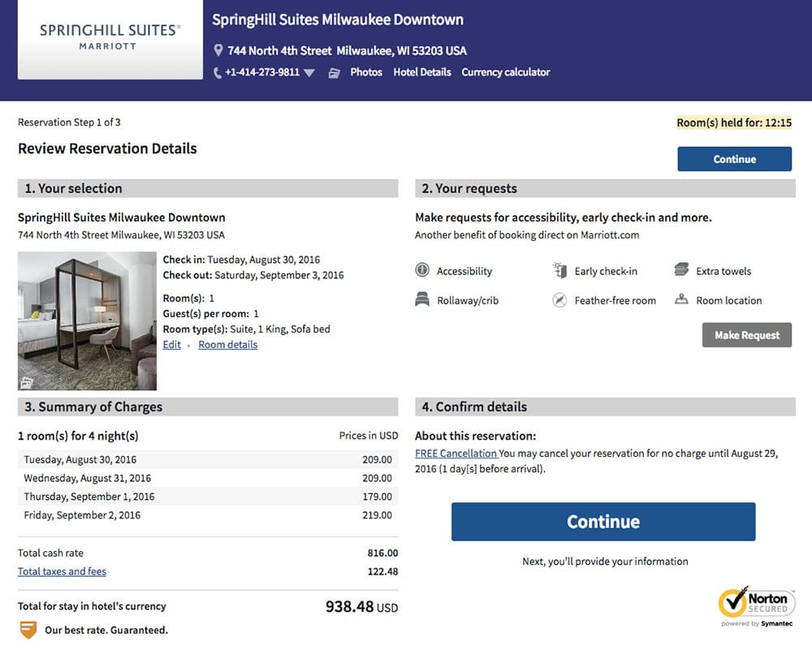Click the Make Request button
The image size is (812, 663).
pyautogui.click(x=746, y=335)
